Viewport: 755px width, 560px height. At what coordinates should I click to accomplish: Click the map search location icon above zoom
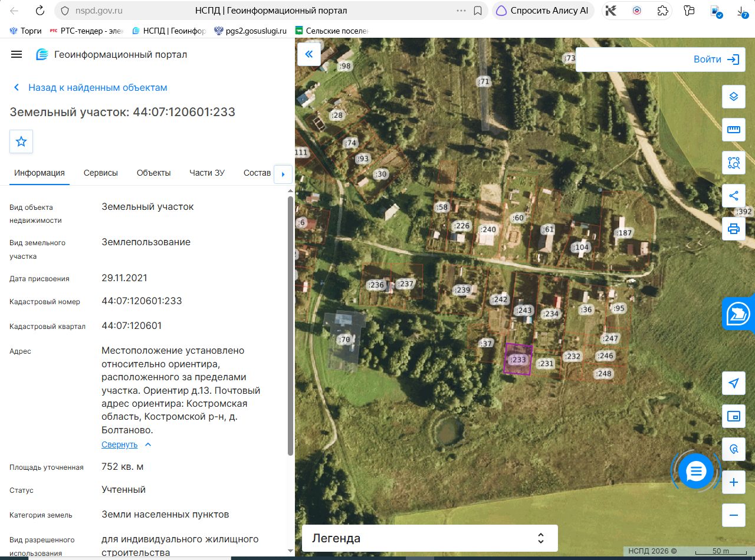click(x=734, y=449)
